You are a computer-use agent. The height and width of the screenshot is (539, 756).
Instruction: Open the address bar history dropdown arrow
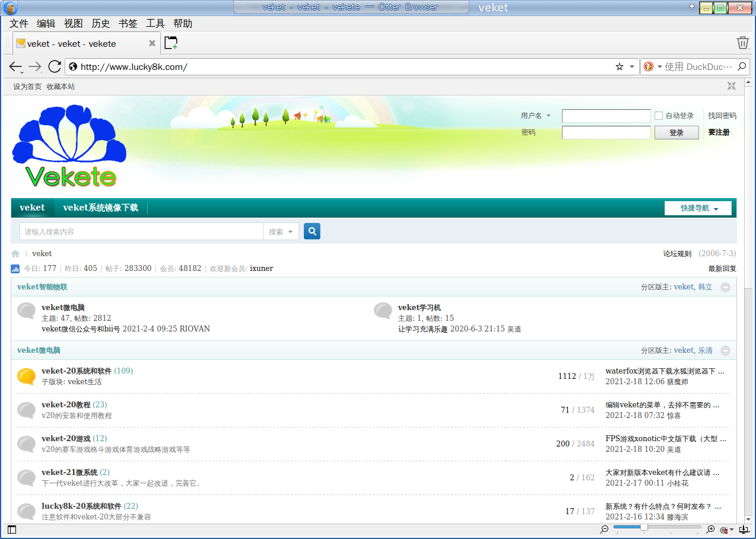(632, 67)
